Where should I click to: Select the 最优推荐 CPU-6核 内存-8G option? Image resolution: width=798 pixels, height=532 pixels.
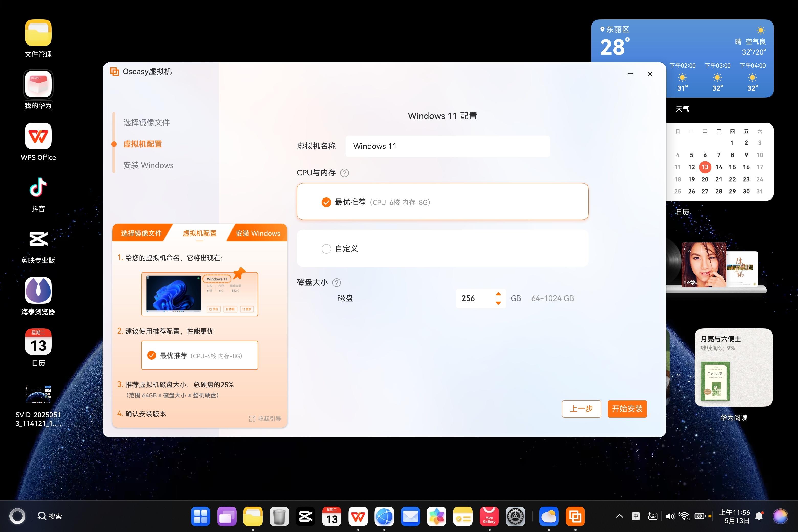click(442, 202)
